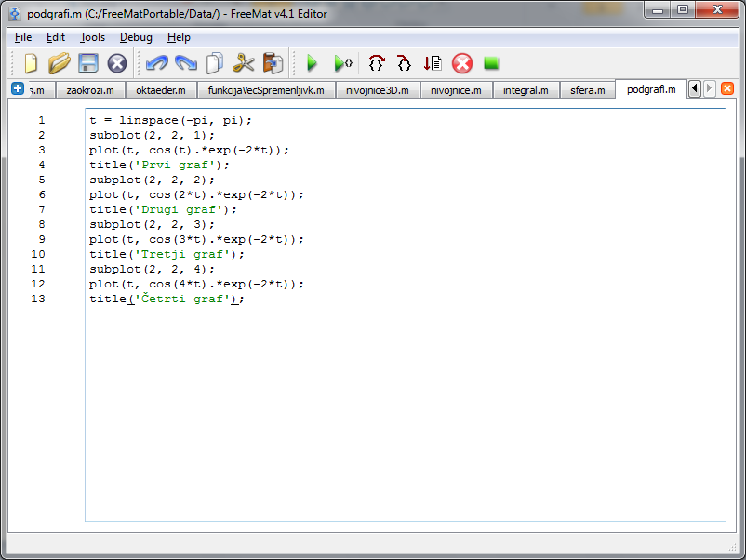Viewport: 746px width, 560px height.
Task: Click the Redo arrow icon
Action: (186, 63)
